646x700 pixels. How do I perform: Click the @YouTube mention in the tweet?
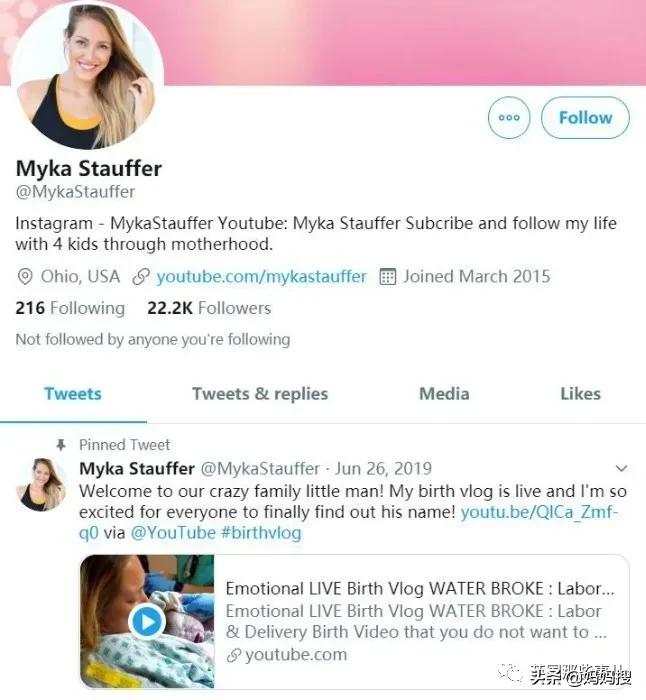pyautogui.click(x=173, y=533)
